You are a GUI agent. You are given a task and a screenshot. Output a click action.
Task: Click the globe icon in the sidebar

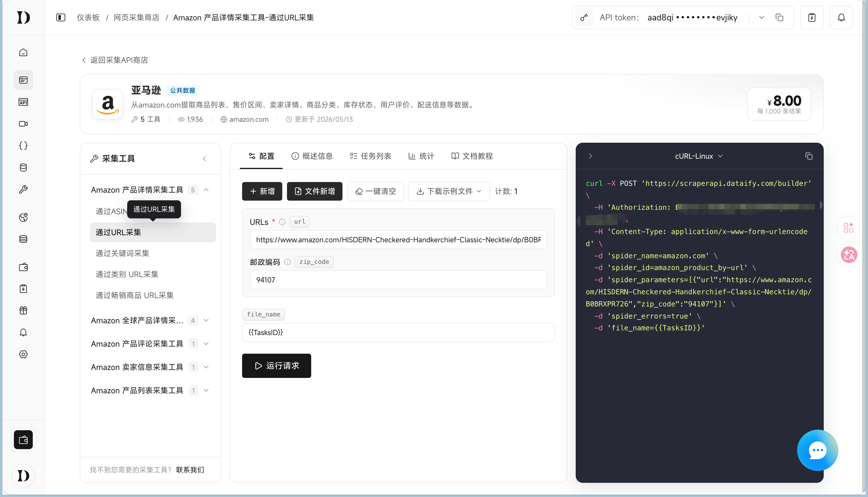click(23, 217)
